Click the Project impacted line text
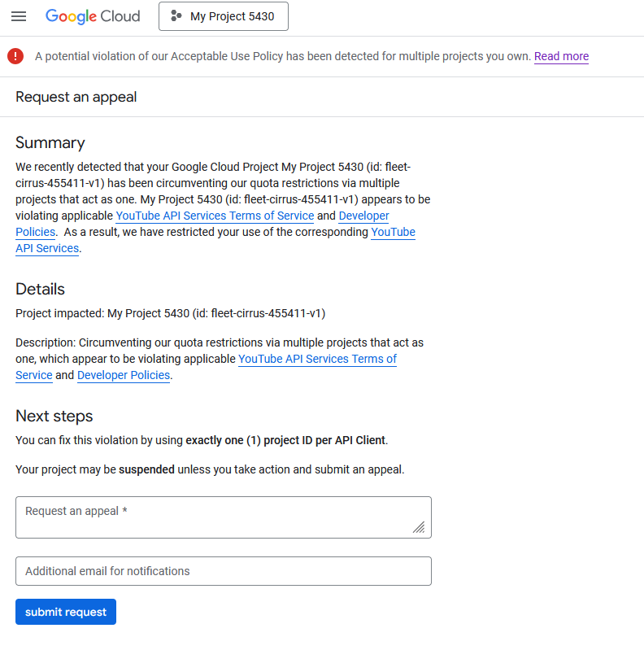This screenshot has width=644, height=650. 170,313
